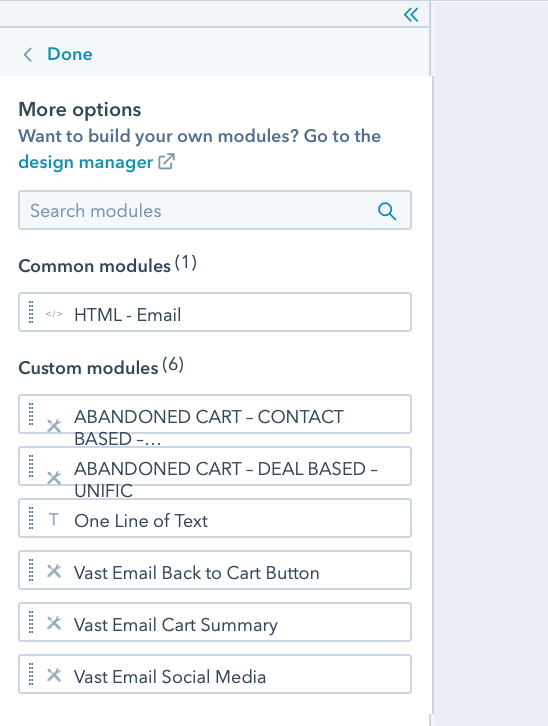Select the One Line of Text module

[215, 518]
